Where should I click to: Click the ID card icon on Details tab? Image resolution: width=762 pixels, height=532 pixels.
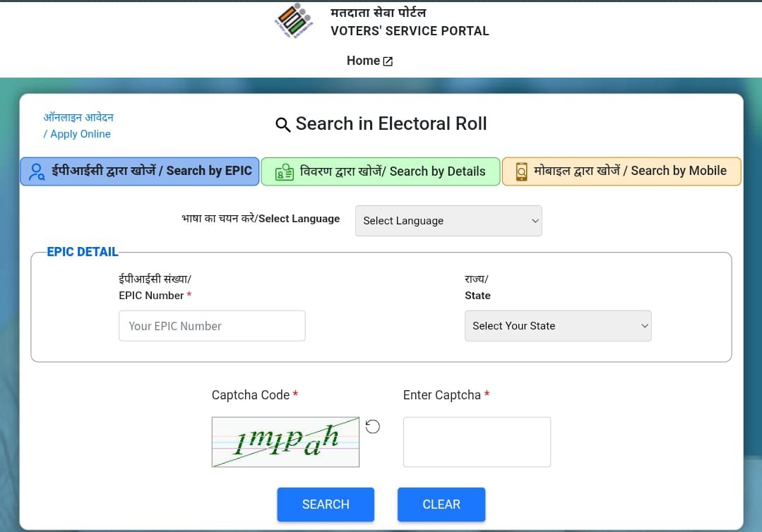click(x=284, y=172)
